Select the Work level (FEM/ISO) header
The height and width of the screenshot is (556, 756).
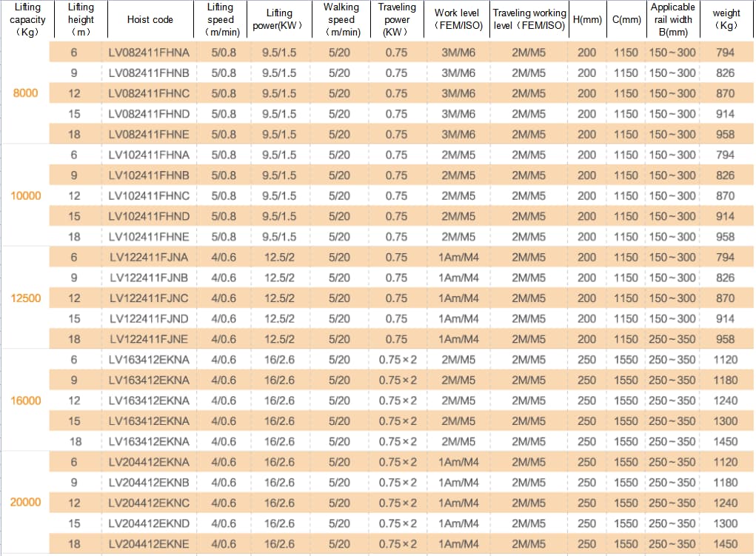[x=458, y=20]
